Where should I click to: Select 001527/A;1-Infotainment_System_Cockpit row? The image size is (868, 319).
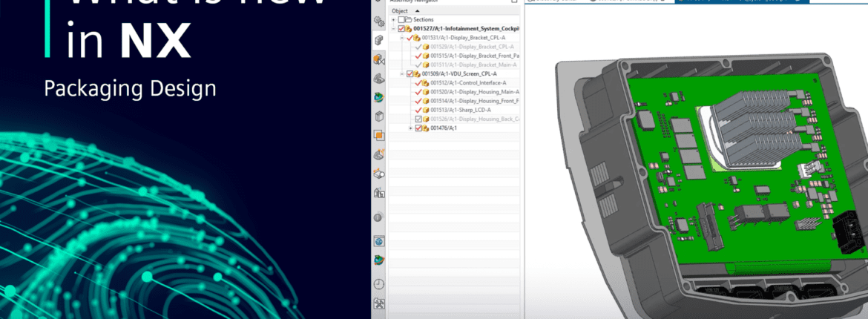466,29
